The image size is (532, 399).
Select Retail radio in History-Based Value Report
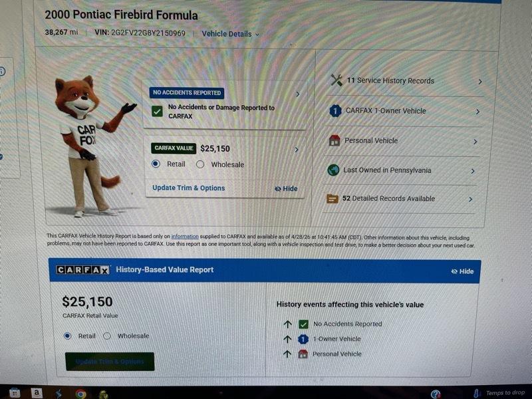(68, 336)
